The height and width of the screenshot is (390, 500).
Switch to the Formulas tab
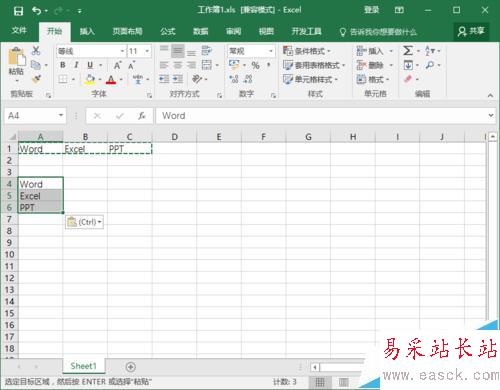point(168,31)
